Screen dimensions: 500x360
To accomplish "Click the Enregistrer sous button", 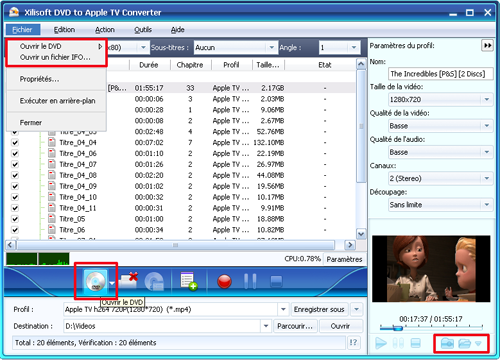I will [x=319, y=309].
